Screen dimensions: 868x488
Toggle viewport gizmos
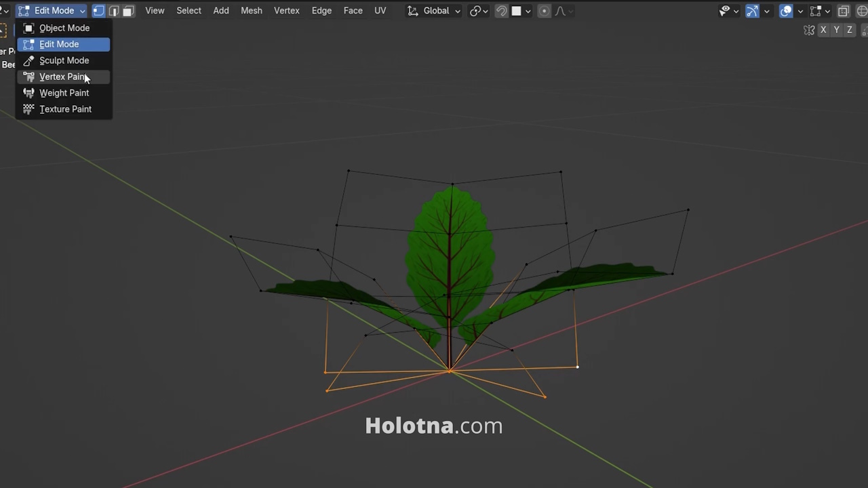752,11
